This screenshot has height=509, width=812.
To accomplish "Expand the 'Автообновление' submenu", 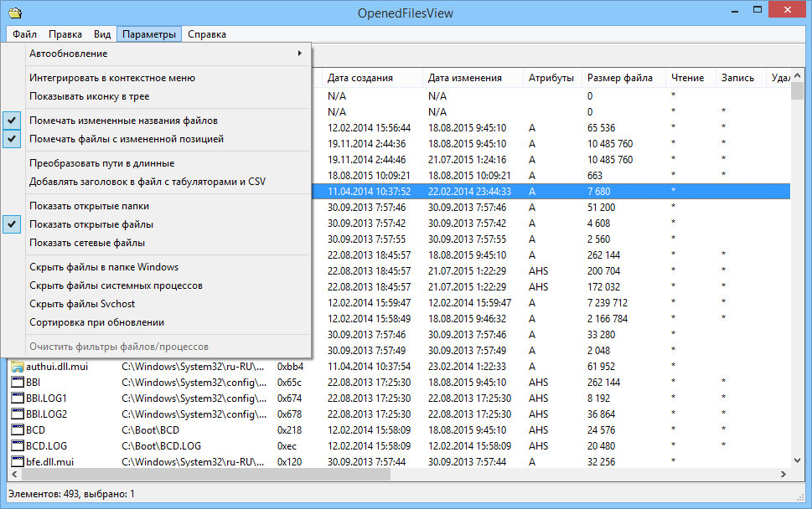I will (155, 54).
